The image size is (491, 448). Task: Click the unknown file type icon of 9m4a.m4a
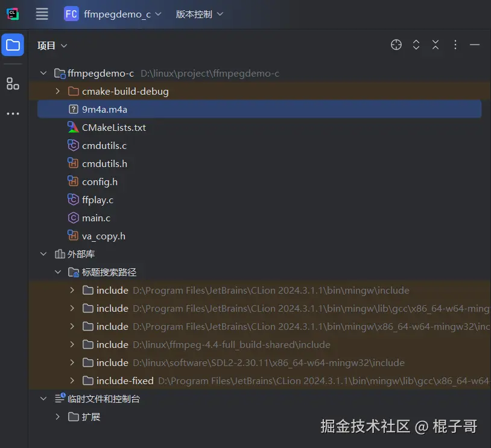click(x=73, y=109)
